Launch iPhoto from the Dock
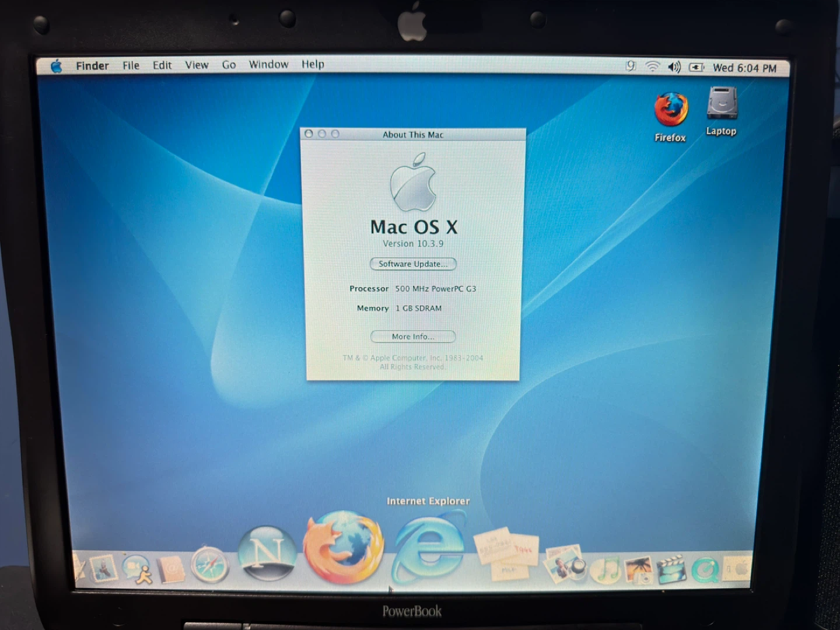Screen dimensions: 840x630 point(639,569)
